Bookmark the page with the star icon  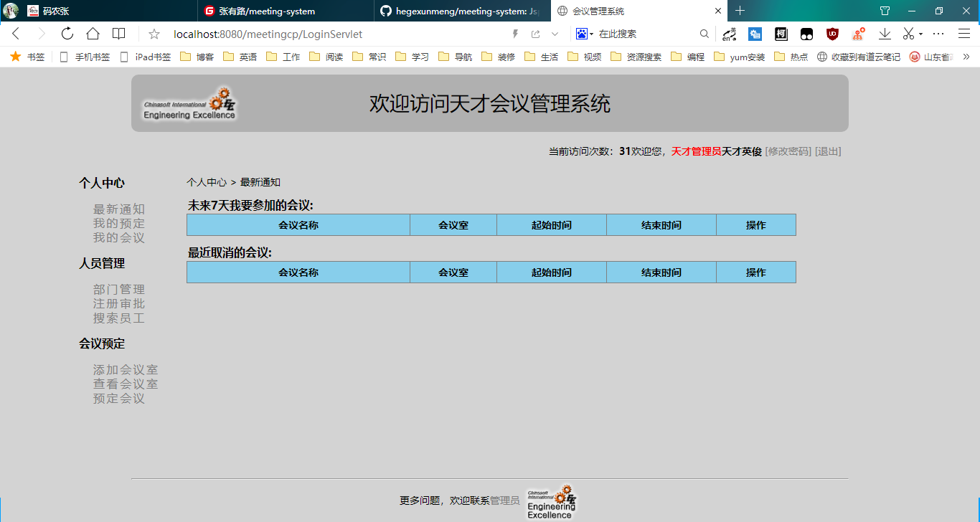(154, 33)
